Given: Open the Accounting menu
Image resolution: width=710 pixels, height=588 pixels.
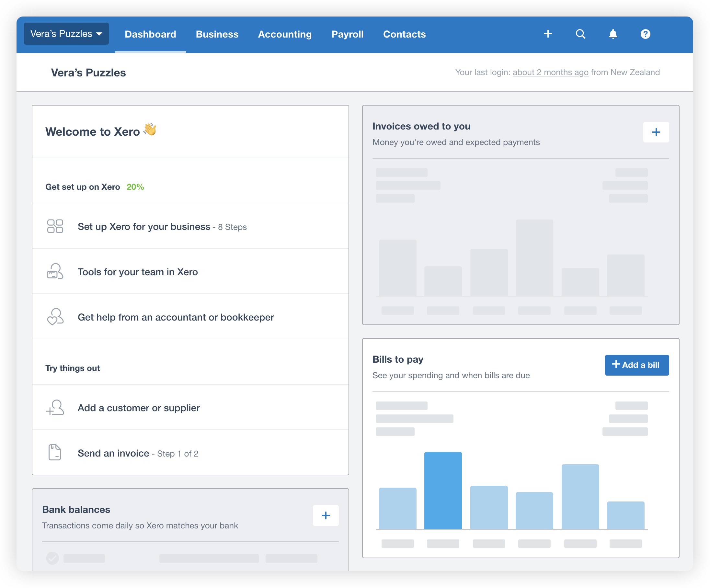Looking at the screenshot, I should (x=285, y=34).
